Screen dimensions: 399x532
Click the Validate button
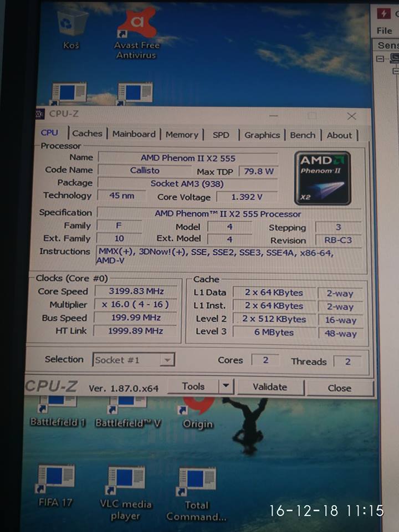270,387
